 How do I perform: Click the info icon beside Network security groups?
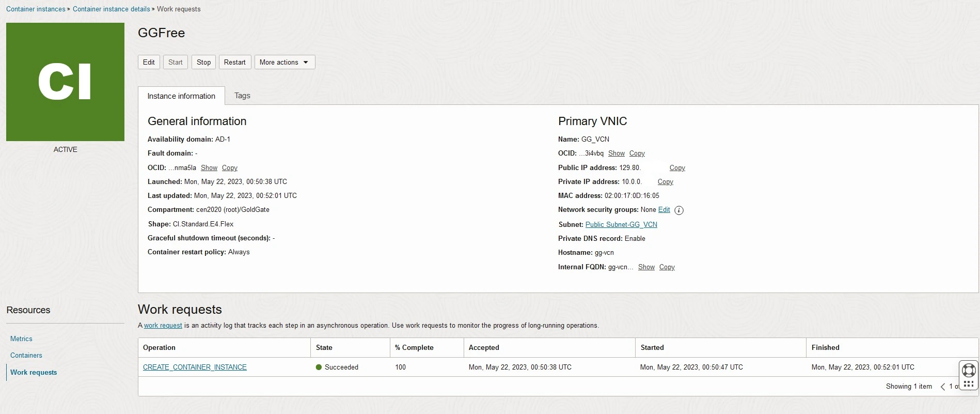(x=679, y=210)
